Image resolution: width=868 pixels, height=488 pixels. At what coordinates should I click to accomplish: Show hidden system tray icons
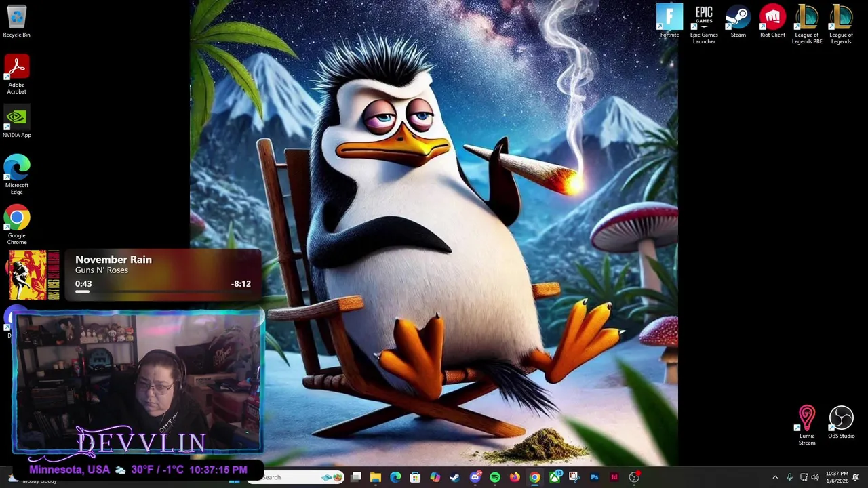[x=775, y=477]
